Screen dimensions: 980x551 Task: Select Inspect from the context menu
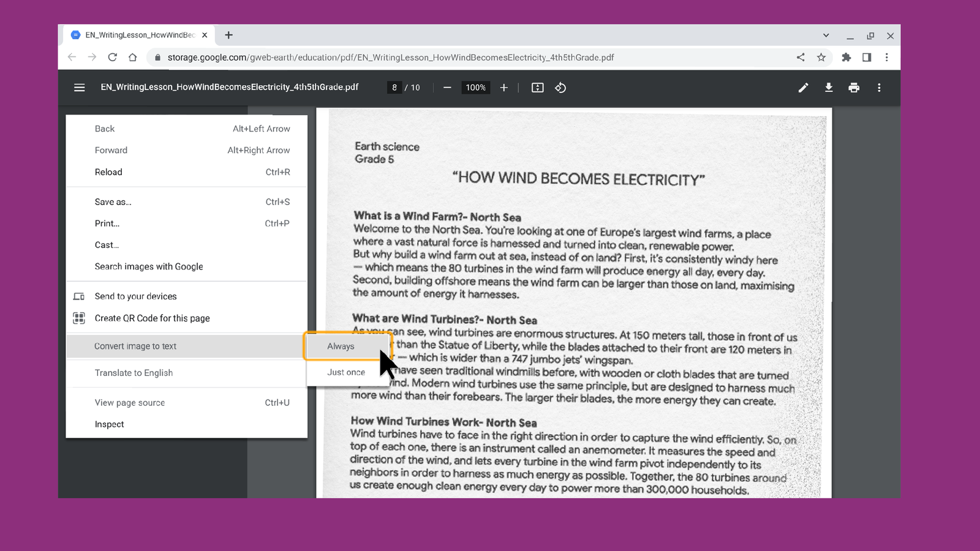(109, 424)
